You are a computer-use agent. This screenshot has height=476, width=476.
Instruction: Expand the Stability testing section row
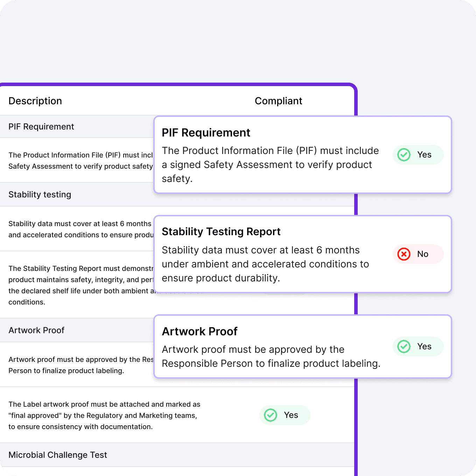(40, 194)
